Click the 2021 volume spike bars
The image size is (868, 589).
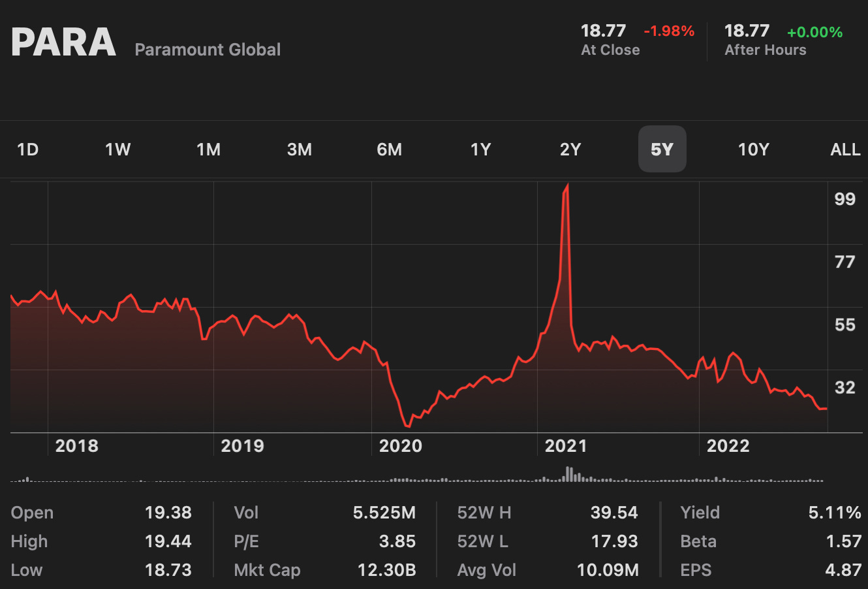click(570, 474)
